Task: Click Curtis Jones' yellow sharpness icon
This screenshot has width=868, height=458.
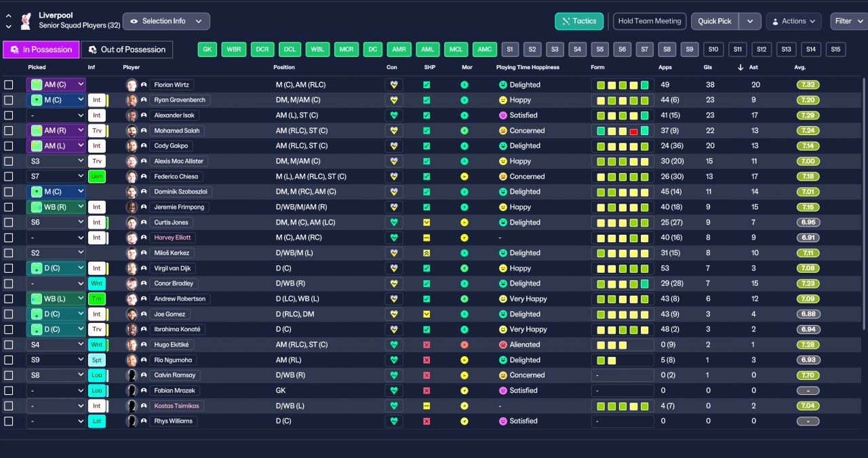Action: [427, 223]
